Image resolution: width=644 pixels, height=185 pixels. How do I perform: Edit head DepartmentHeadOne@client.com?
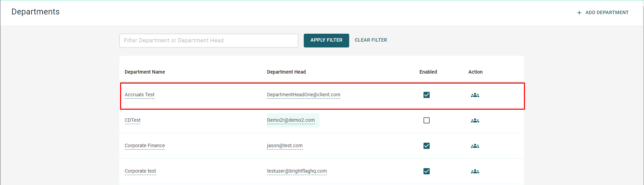[304, 95]
